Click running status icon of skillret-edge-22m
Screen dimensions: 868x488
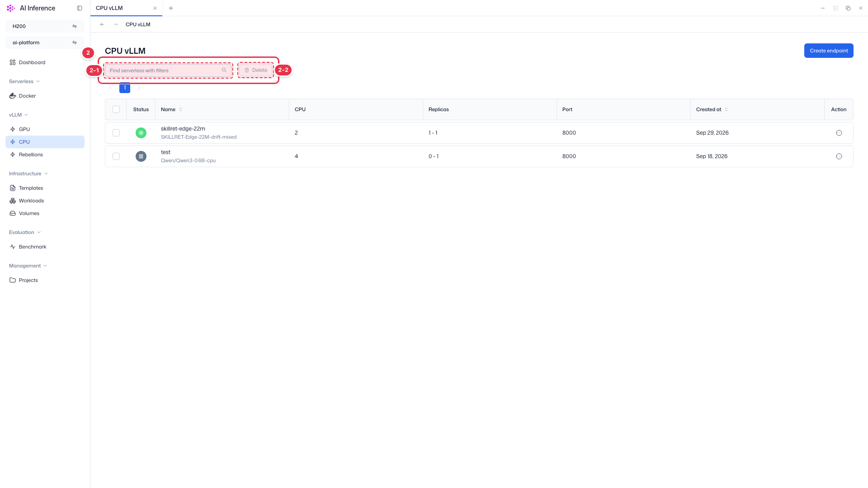141,133
